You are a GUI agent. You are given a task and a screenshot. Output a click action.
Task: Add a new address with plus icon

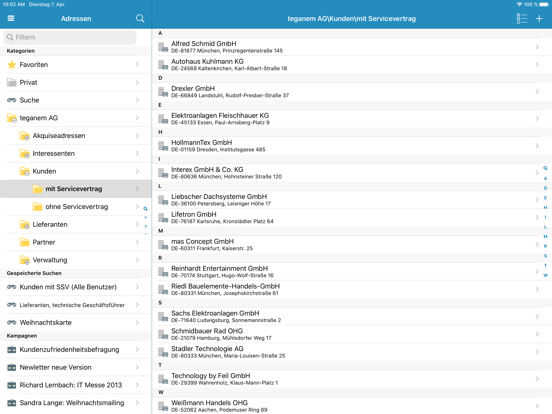point(539,19)
